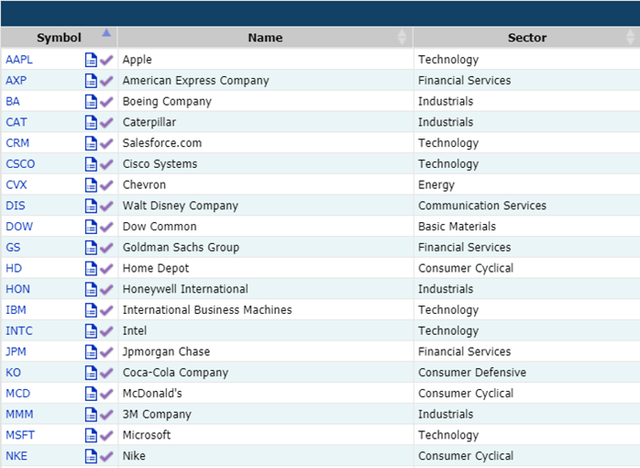Select the 'Basic Materials' sector cell
Screen dimensions: 640x468
click(x=527, y=226)
